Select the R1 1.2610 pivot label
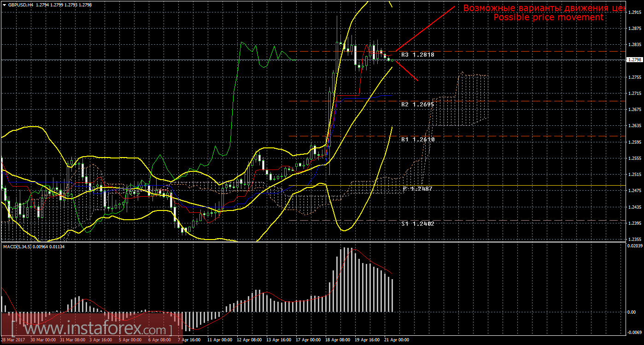The width and height of the screenshot is (644, 345). click(418, 139)
